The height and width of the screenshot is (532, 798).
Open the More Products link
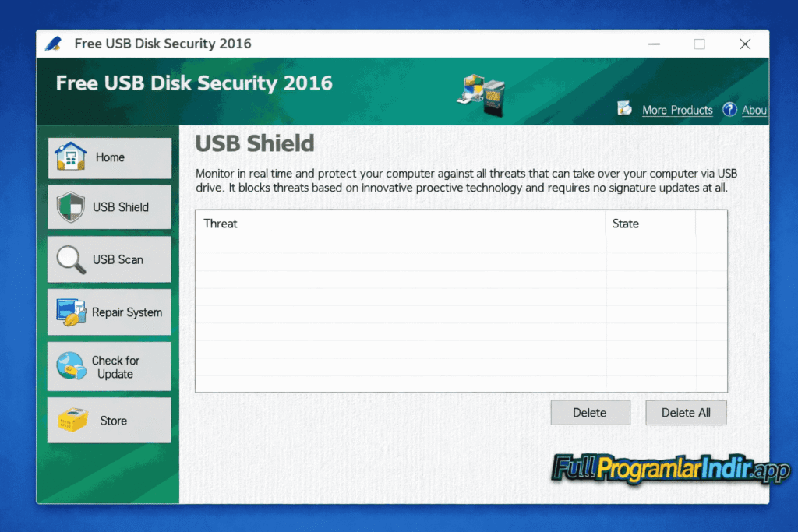pos(676,110)
